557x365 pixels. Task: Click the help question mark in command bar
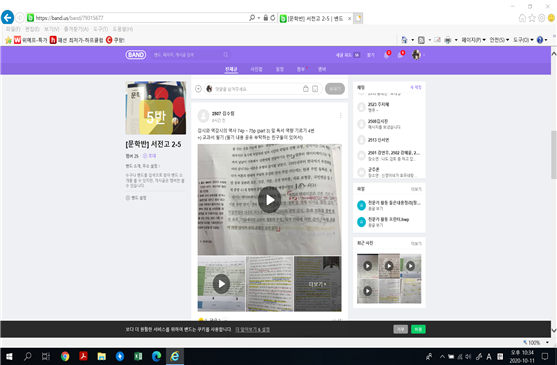click(540, 40)
